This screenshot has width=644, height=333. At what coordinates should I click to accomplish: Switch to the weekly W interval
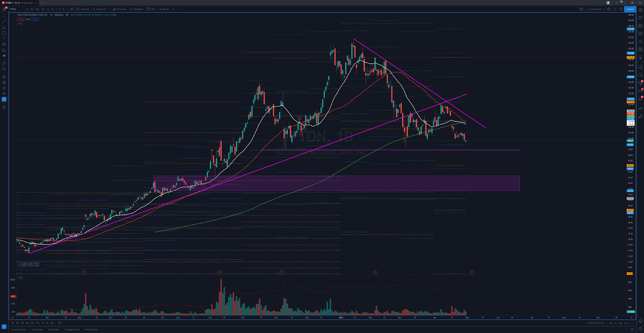(x=60, y=9)
